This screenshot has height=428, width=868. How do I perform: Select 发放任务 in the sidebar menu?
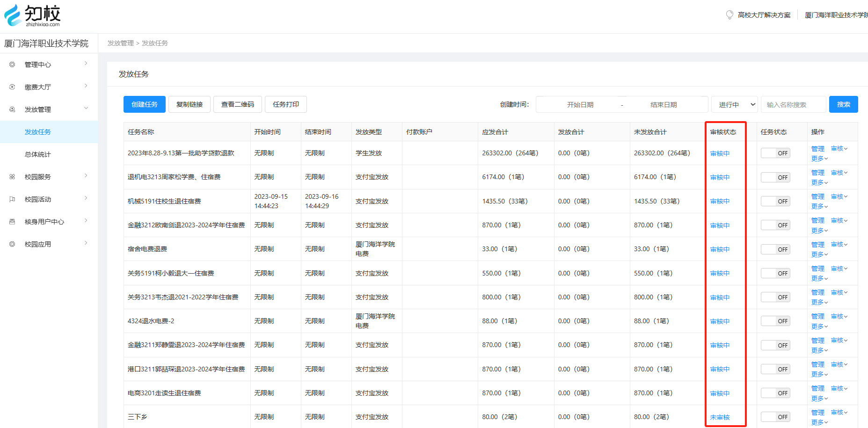(38, 132)
